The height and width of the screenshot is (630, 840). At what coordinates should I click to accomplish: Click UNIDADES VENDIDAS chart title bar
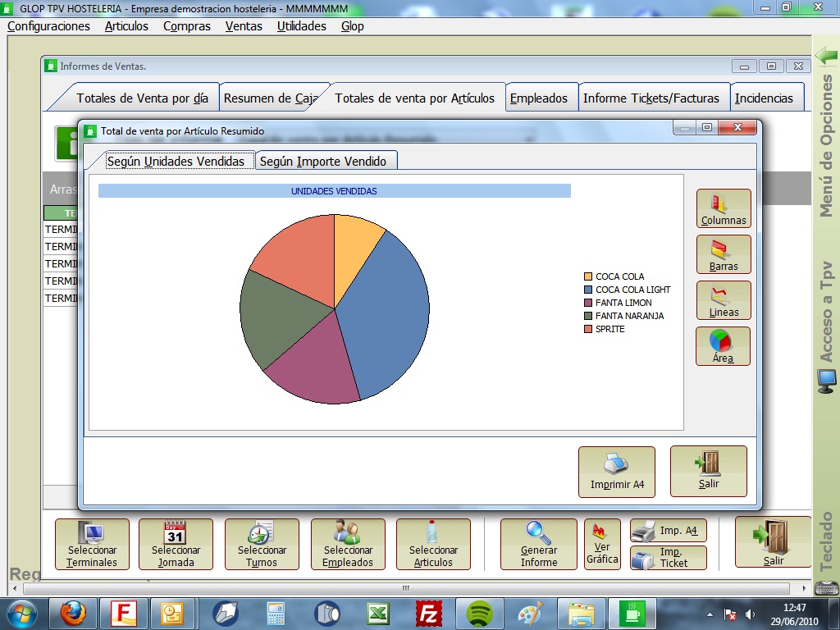click(x=335, y=190)
